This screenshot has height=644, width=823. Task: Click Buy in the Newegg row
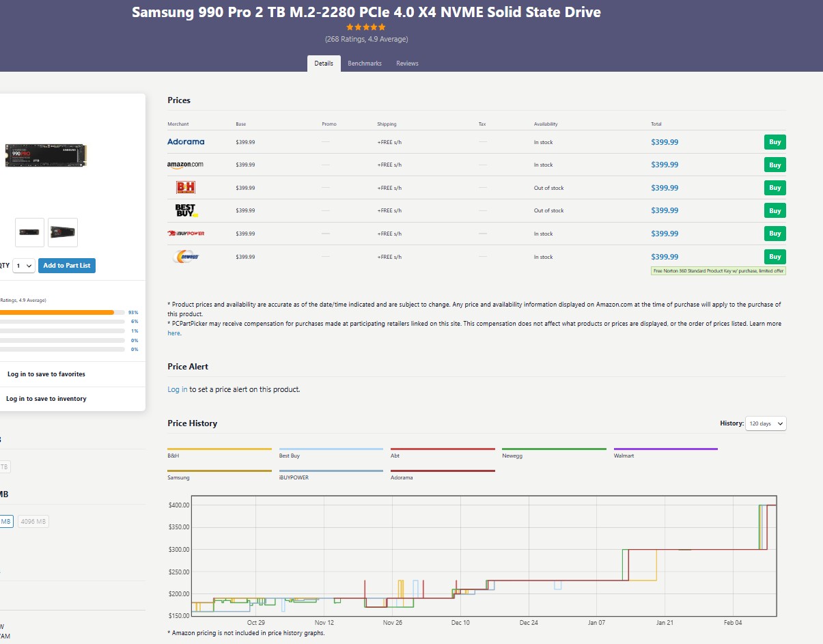(x=775, y=257)
